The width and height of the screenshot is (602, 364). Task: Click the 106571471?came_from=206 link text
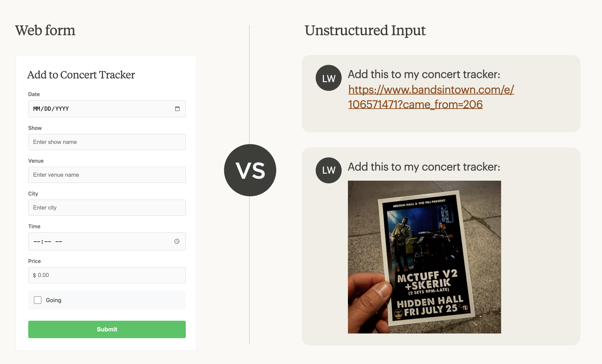[x=415, y=105]
